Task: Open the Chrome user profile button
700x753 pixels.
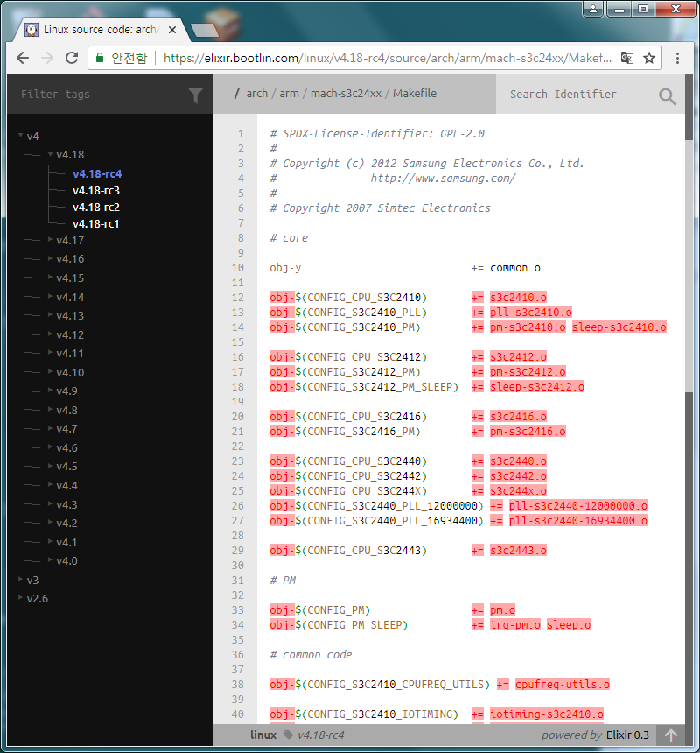Action: pos(593,9)
